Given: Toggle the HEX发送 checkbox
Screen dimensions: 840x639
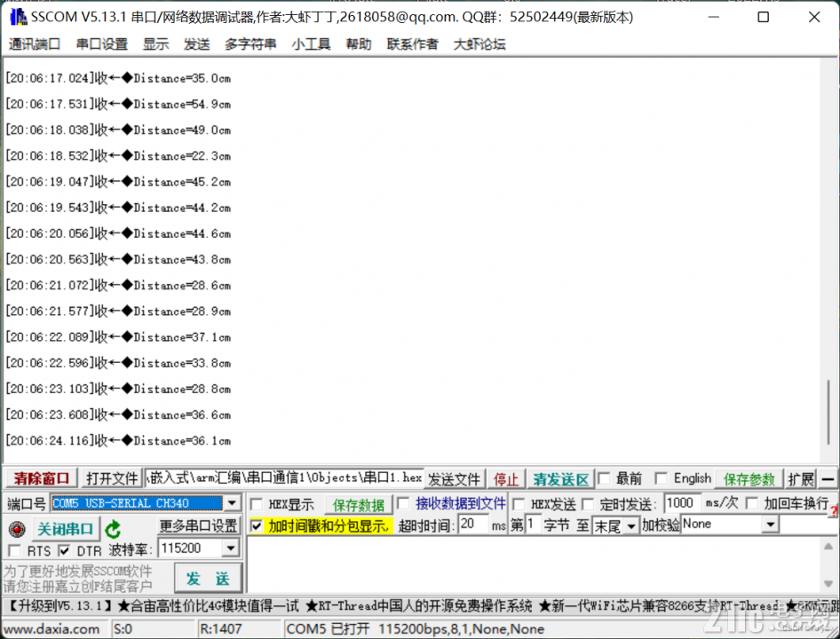Looking at the screenshot, I should pos(518,504).
